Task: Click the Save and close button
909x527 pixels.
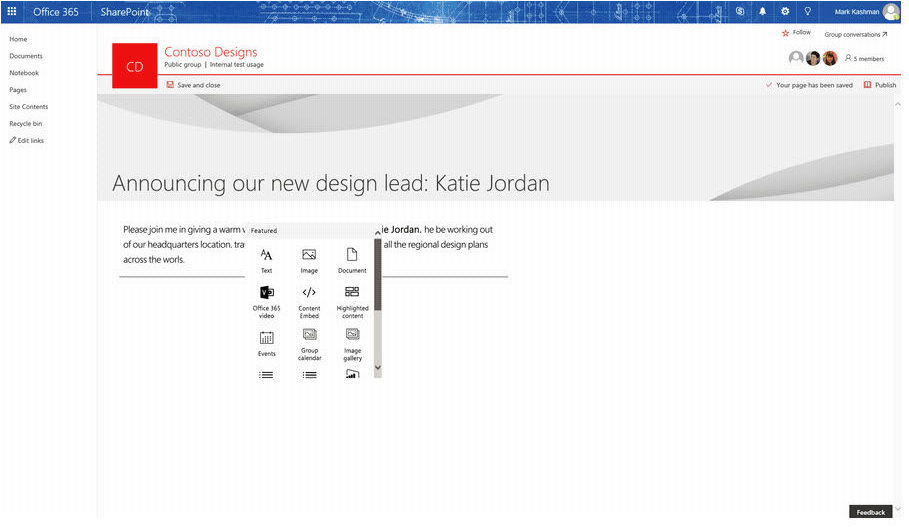Action: coord(194,85)
